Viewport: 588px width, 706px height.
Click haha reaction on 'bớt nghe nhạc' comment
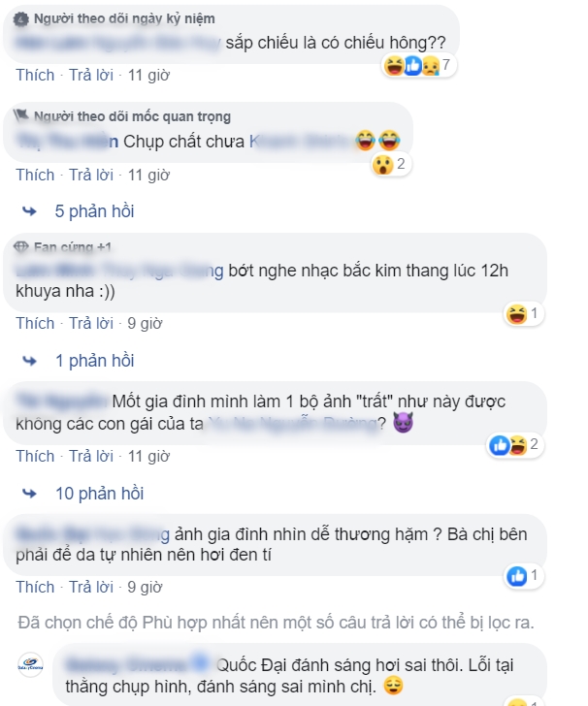point(516,313)
